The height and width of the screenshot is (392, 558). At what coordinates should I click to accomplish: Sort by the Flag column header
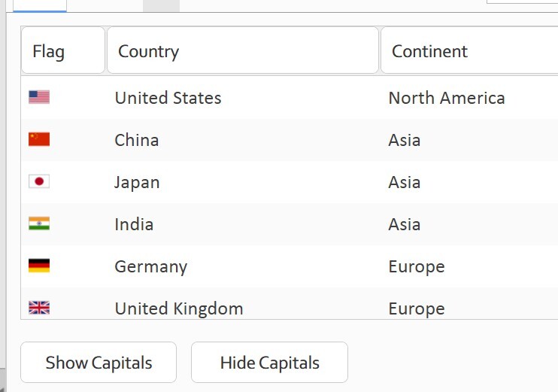(63, 50)
